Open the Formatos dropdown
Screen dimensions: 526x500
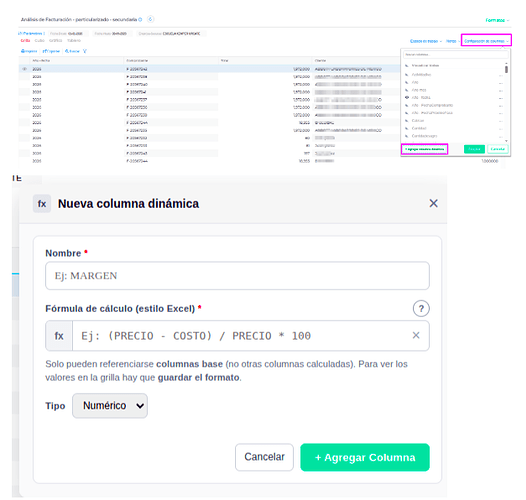tap(497, 20)
